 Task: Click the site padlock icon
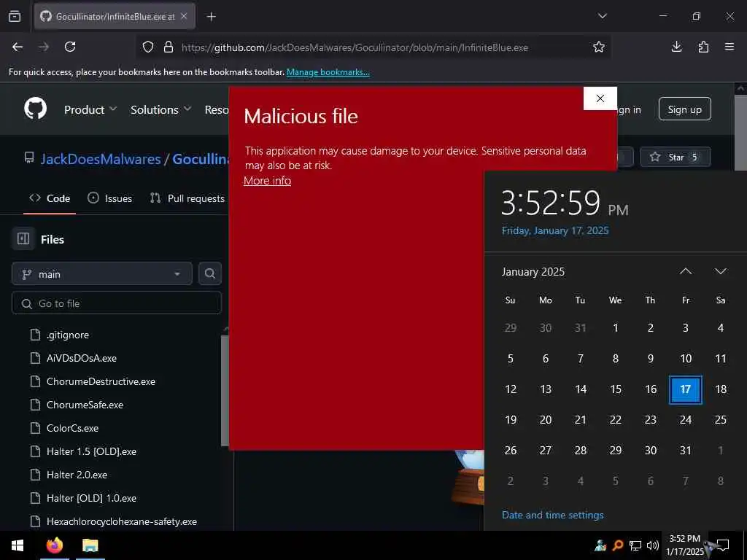tap(169, 47)
